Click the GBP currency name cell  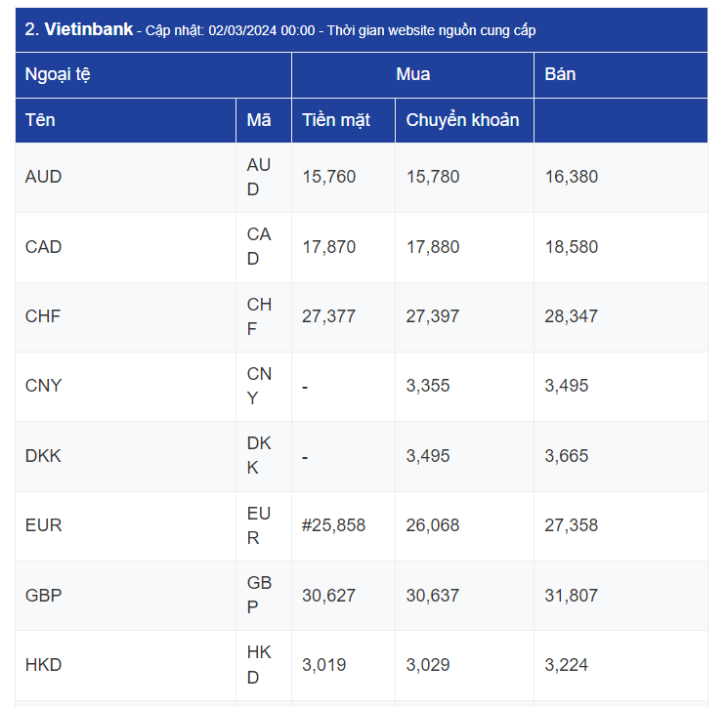[x=43, y=596]
